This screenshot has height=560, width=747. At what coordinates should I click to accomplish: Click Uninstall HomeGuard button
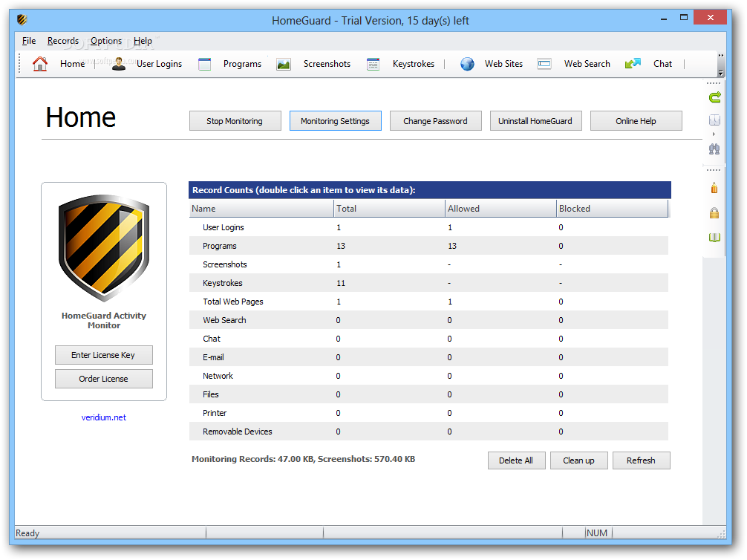click(535, 121)
